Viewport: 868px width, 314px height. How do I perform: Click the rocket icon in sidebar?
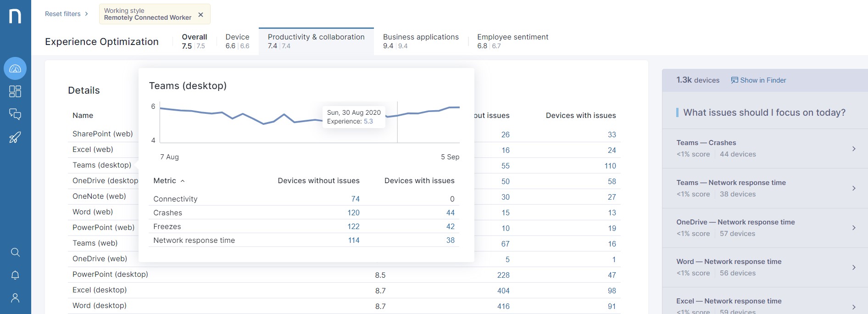(x=15, y=137)
